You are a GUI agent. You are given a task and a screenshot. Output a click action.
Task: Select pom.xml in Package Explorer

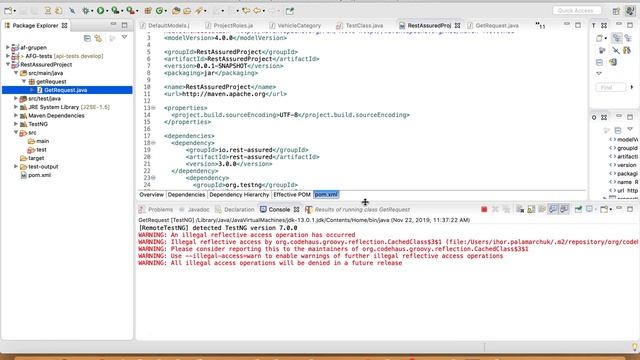pyautogui.click(x=39, y=175)
